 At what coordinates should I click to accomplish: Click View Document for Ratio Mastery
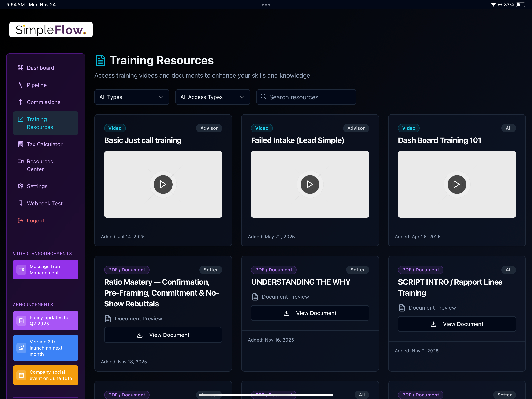163,335
